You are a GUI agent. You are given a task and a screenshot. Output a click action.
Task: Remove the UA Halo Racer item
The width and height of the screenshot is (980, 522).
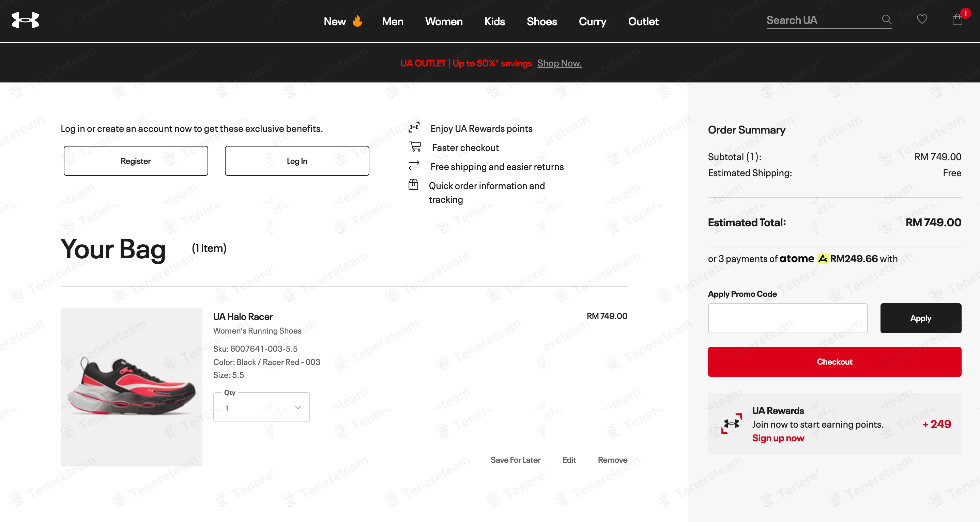[613, 460]
